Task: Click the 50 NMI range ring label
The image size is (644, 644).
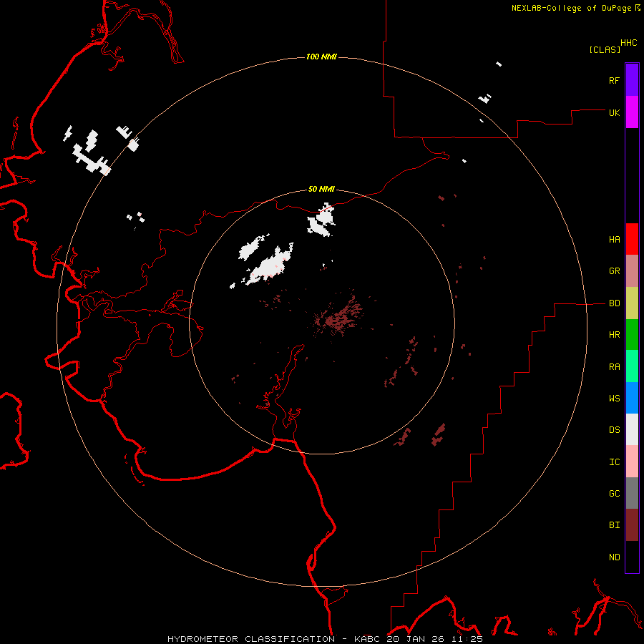Action: pyautogui.click(x=321, y=189)
